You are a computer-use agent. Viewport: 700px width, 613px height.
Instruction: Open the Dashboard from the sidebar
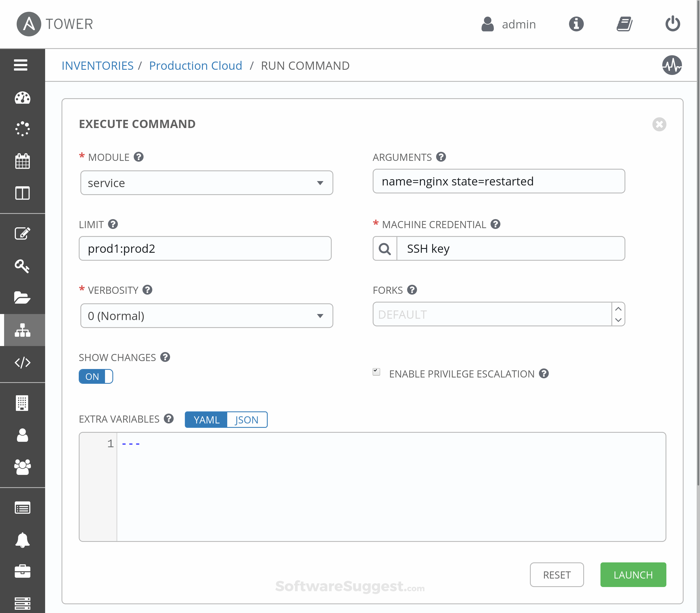point(23,98)
